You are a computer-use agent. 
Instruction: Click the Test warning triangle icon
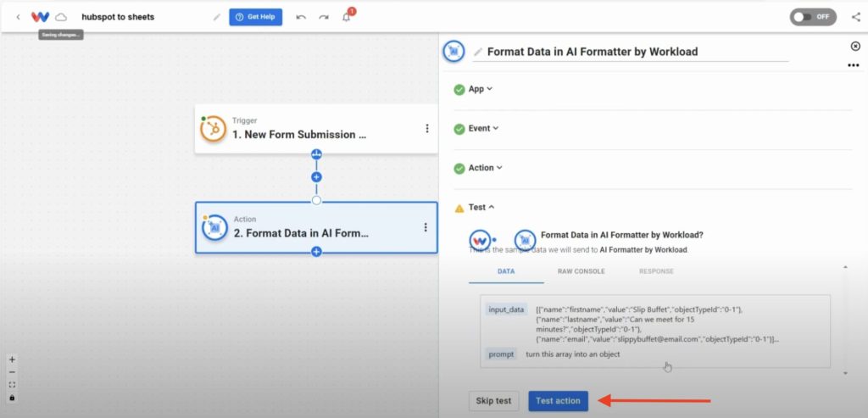point(459,209)
